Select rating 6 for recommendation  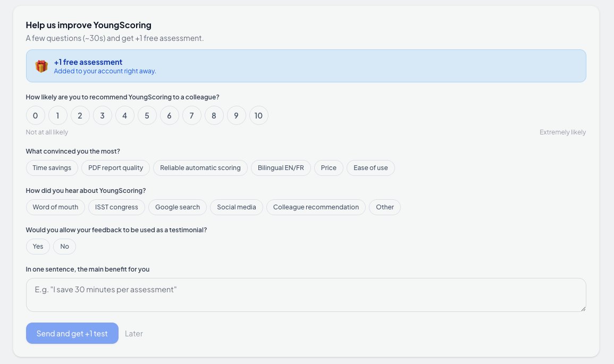pyautogui.click(x=169, y=115)
